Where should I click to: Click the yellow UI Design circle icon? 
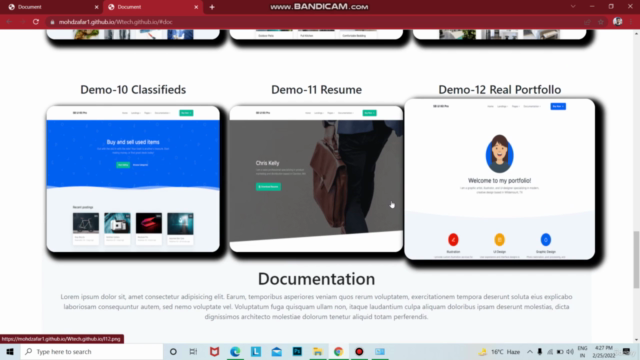499,240
